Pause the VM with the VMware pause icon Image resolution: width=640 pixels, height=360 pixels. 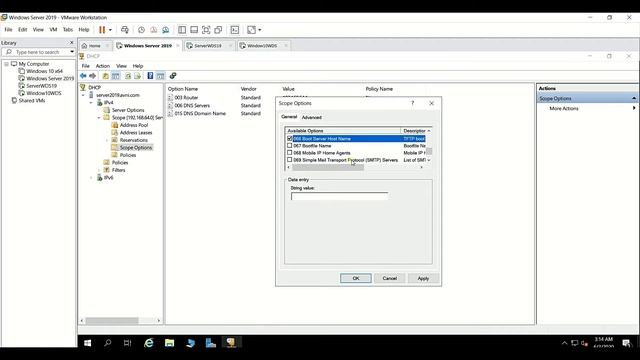click(x=102, y=30)
